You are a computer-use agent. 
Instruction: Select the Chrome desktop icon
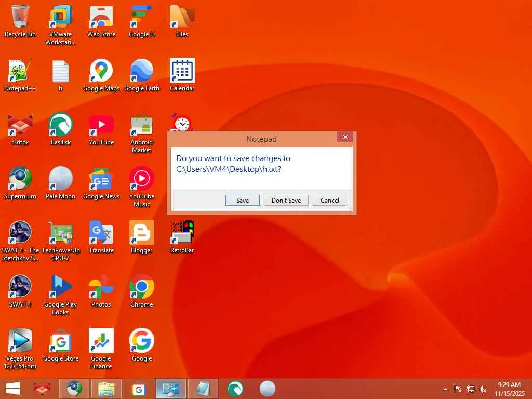pyautogui.click(x=142, y=291)
